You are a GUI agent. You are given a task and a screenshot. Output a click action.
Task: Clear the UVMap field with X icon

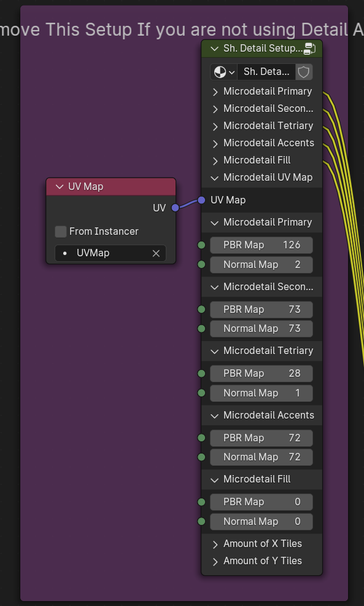pos(156,254)
